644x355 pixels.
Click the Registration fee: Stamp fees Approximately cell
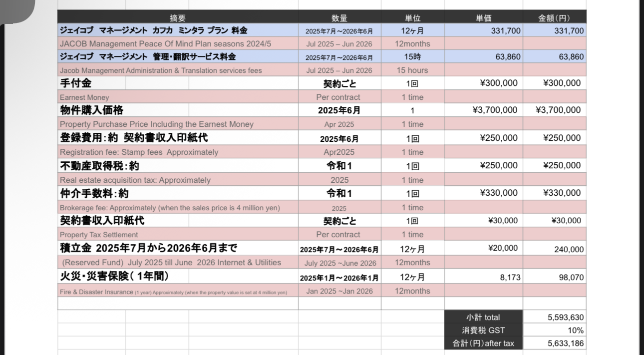tap(178, 152)
